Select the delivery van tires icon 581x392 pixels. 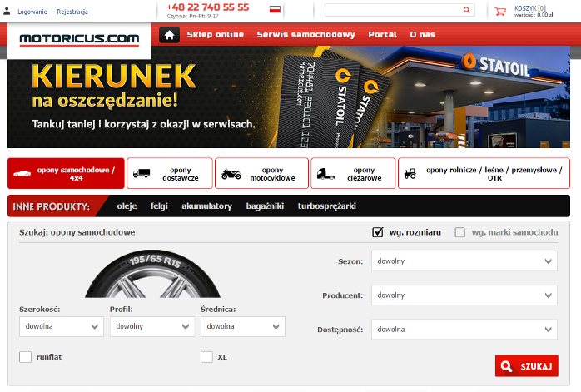tap(141, 174)
